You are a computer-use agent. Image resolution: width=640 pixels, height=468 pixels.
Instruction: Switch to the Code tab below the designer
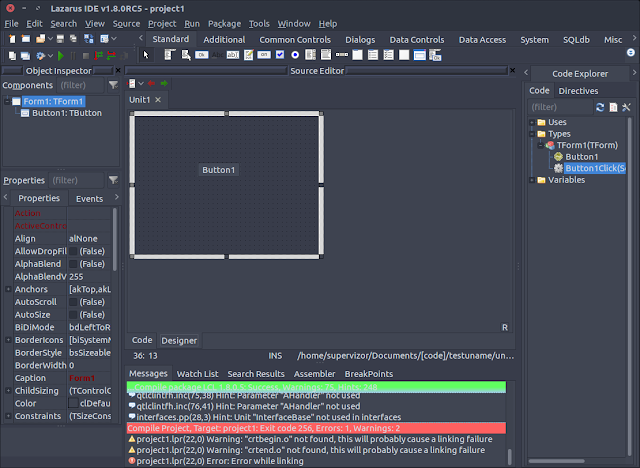(x=142, y=340)
